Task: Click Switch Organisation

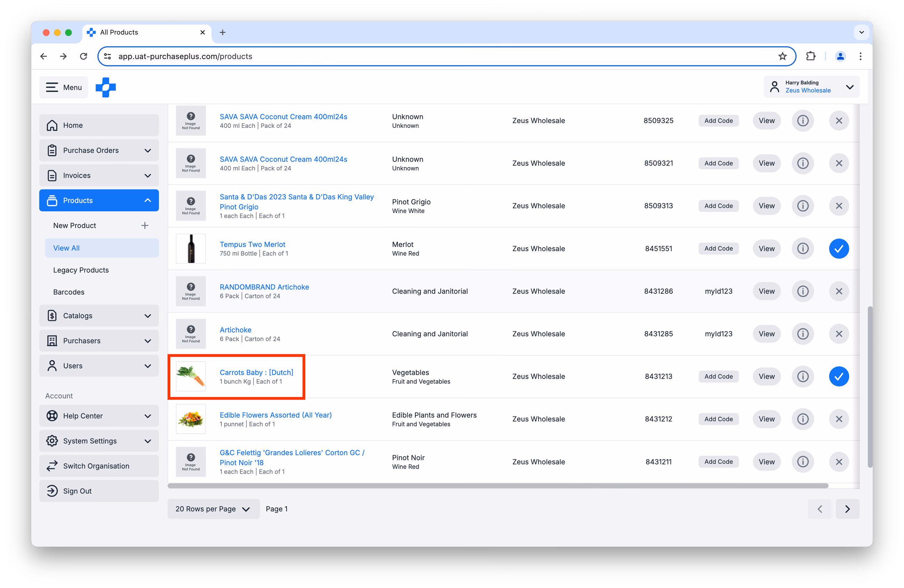Action: tap(99, 466)
